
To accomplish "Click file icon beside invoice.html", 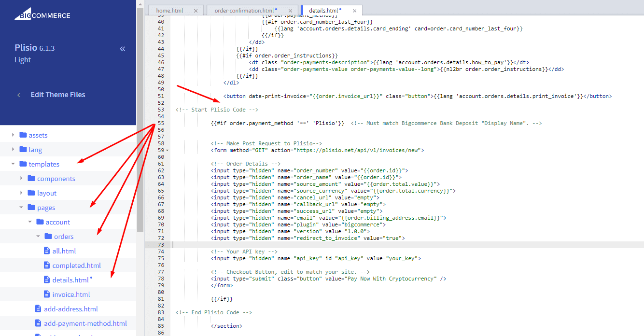I will coord(47,294).
